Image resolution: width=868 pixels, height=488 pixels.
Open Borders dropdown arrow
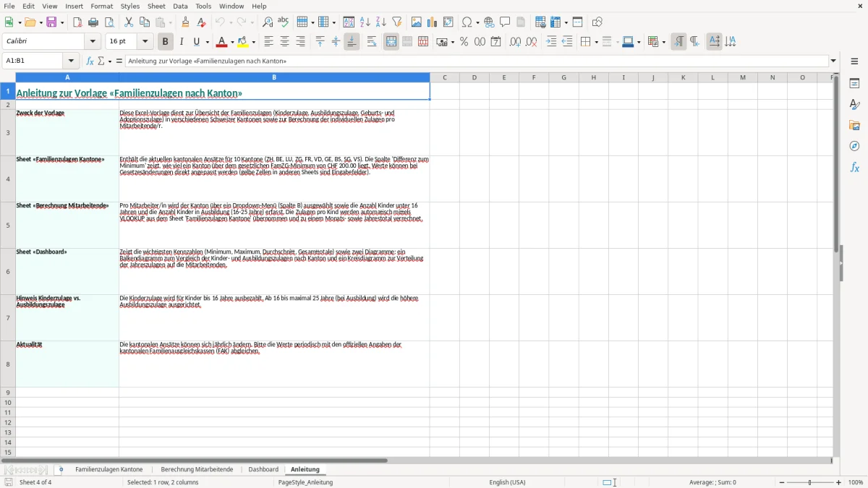595,42
